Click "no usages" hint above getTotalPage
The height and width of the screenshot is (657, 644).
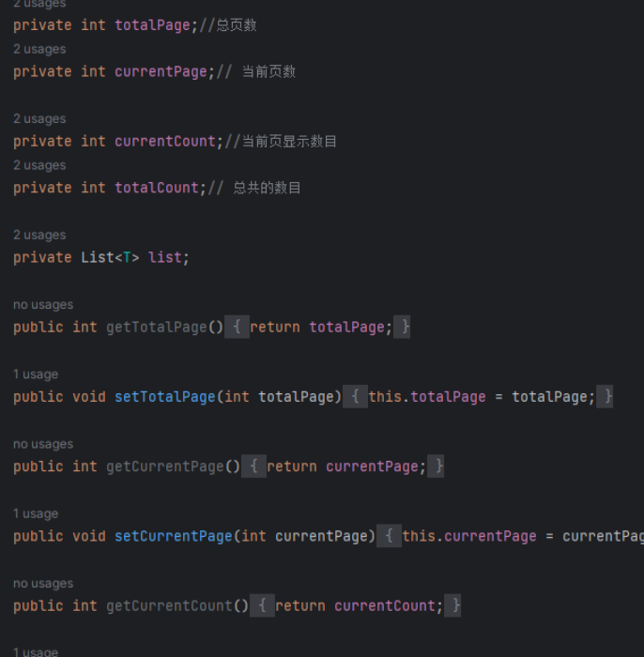pos(42,305)
